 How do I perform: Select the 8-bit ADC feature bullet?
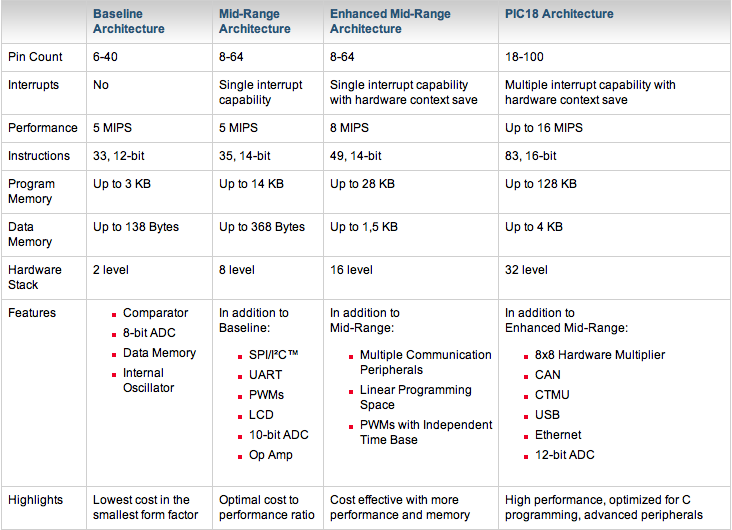(149, 333)
